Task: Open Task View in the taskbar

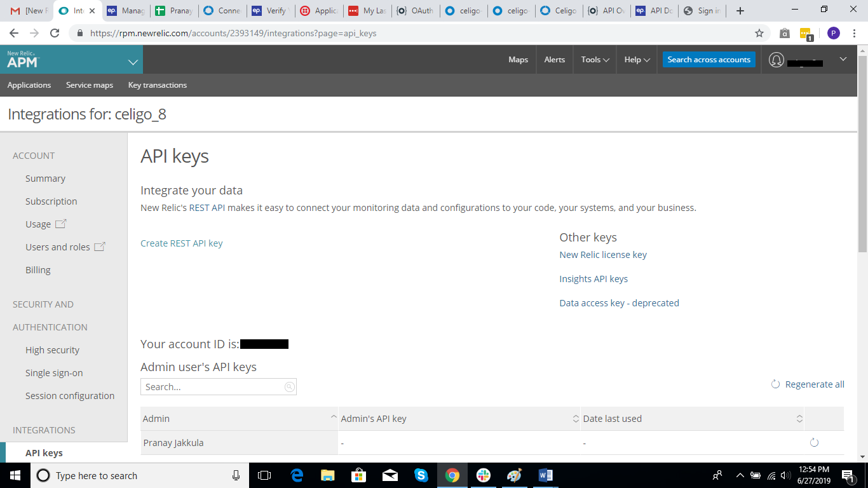Action: coord(264,475)
